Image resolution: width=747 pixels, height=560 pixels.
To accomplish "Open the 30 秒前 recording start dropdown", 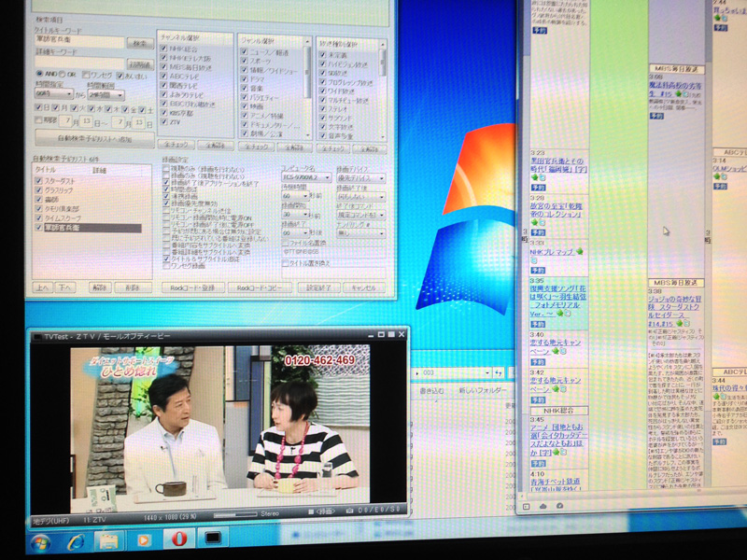I will 295,215.
